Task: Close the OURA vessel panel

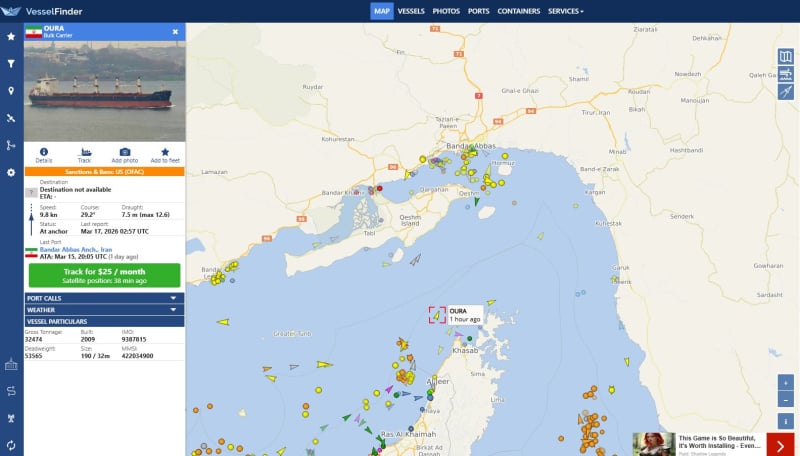Action: 175,32
